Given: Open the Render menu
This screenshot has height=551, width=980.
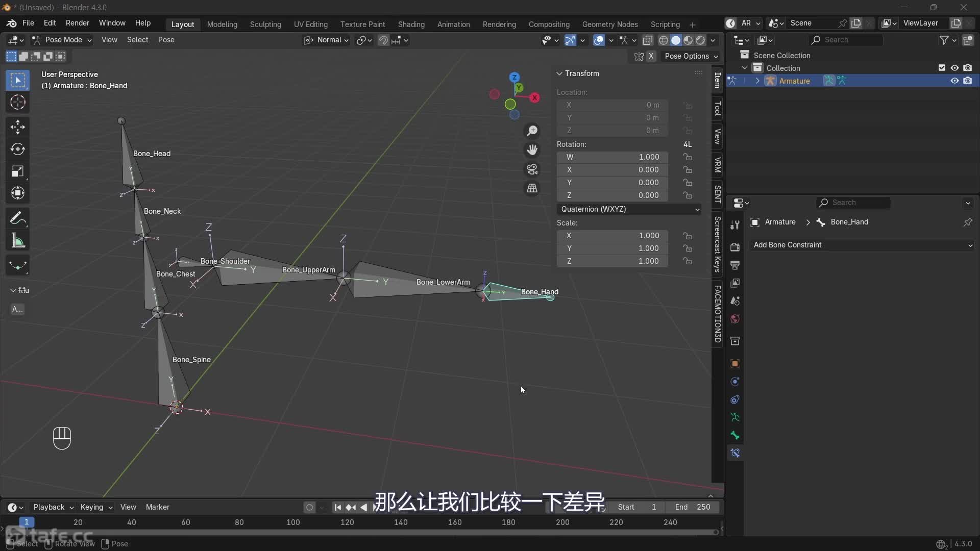Looking at the screenshot, I should coord(78,23).
